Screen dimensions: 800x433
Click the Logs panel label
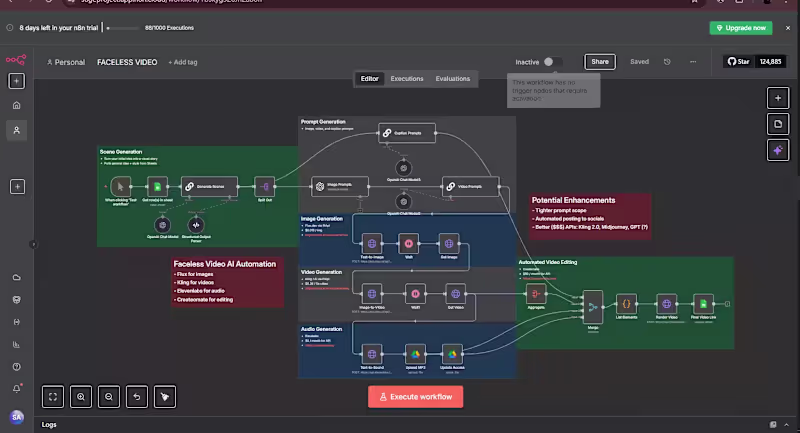[x=49, y=424]
